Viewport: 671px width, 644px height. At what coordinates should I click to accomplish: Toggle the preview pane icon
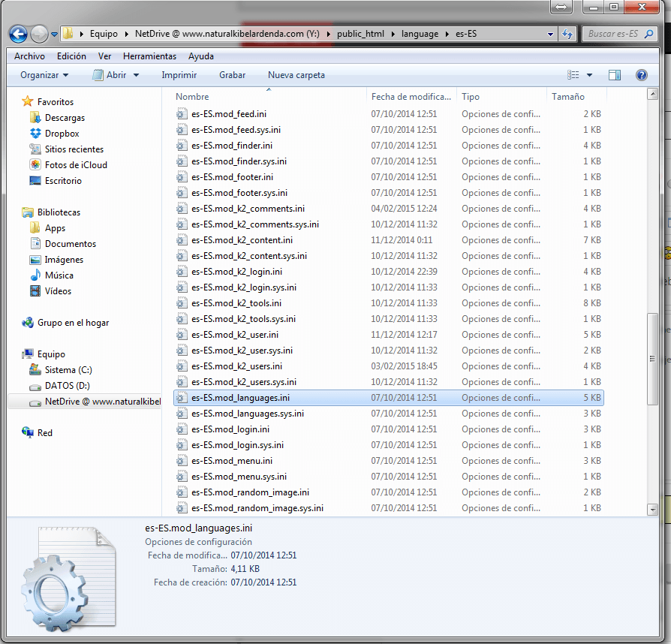tap(615, 75)
